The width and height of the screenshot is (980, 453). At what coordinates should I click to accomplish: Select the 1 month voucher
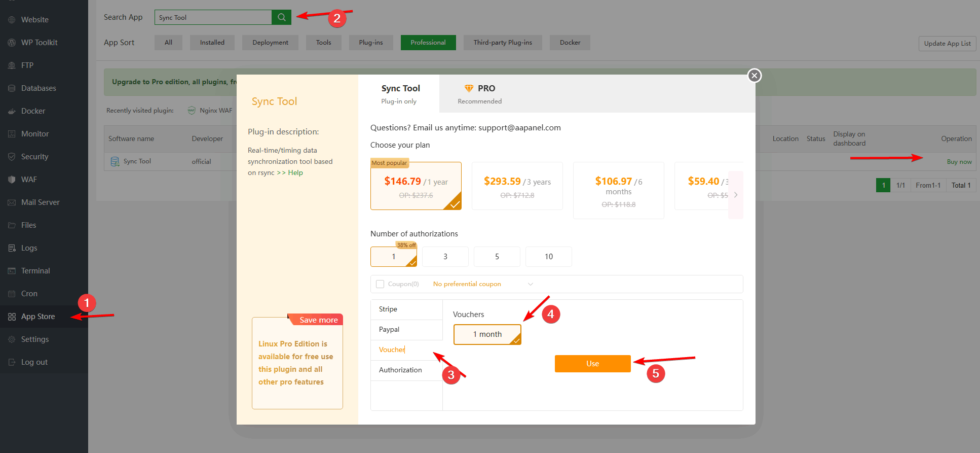coord(487,334)
